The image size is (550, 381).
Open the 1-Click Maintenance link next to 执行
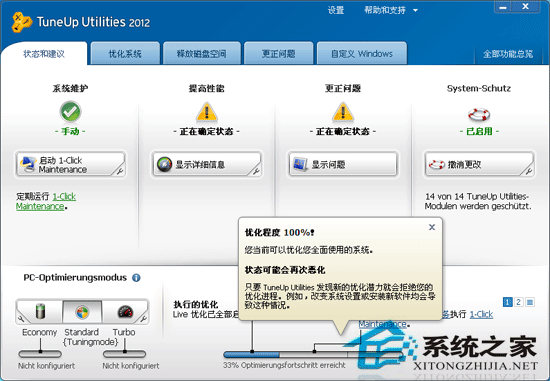(481, 314)
